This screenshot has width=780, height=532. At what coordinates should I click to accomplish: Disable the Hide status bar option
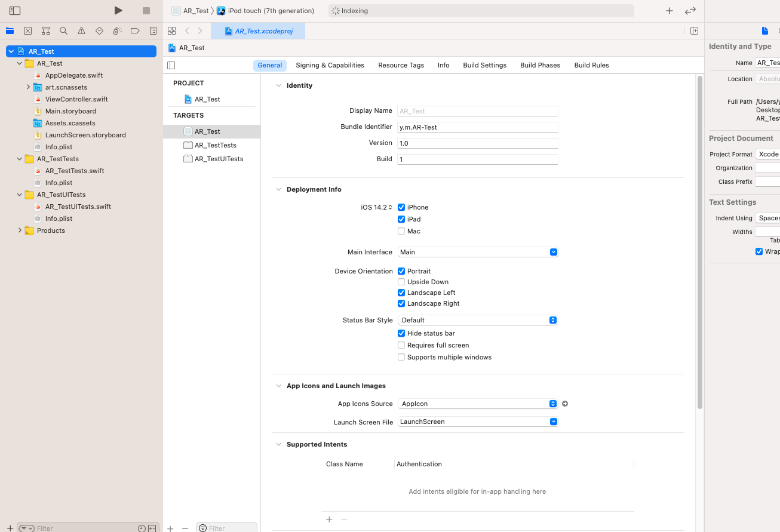(x=401, y=333)
